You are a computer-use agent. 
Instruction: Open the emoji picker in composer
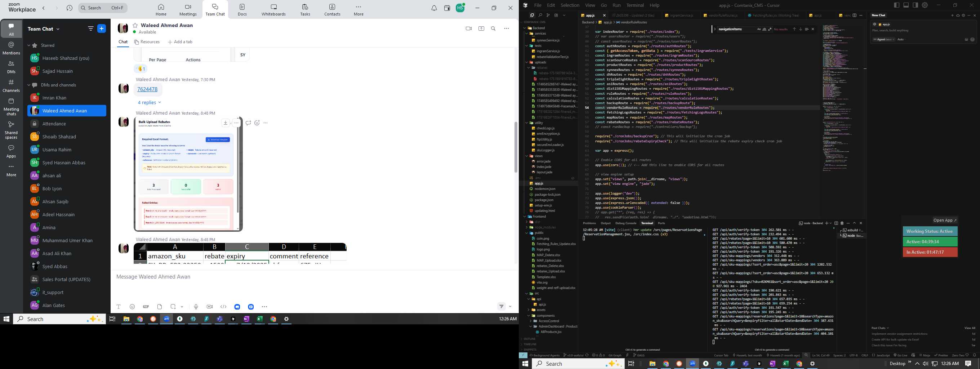[x=132, y=307]
